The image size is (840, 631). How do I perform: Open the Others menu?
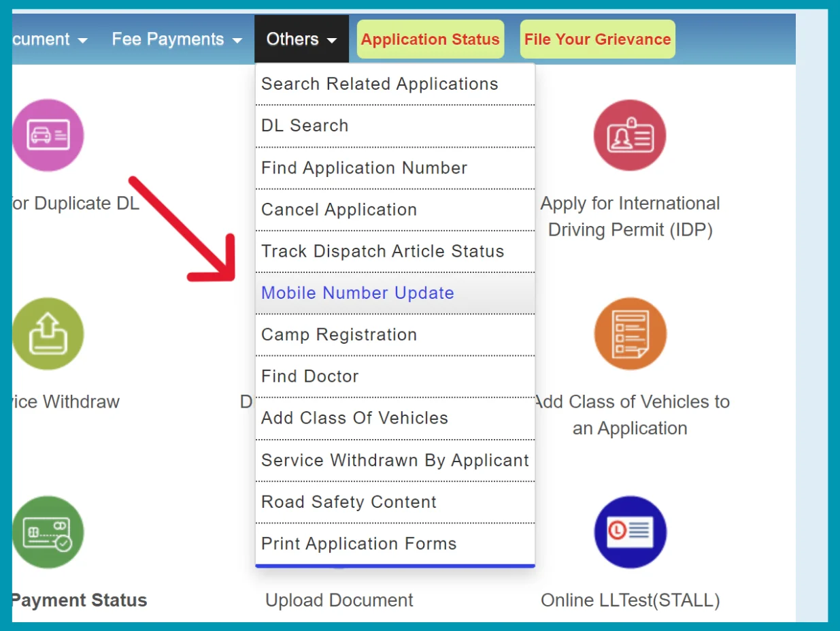(x=301, y=39)
